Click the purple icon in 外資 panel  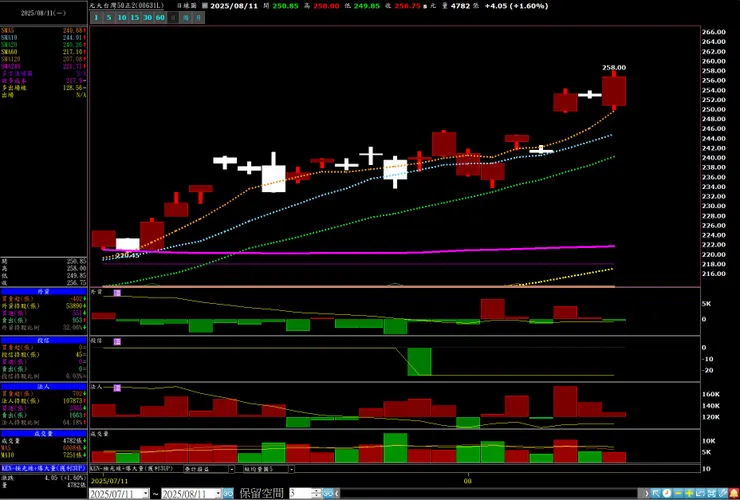pos(117,293)
